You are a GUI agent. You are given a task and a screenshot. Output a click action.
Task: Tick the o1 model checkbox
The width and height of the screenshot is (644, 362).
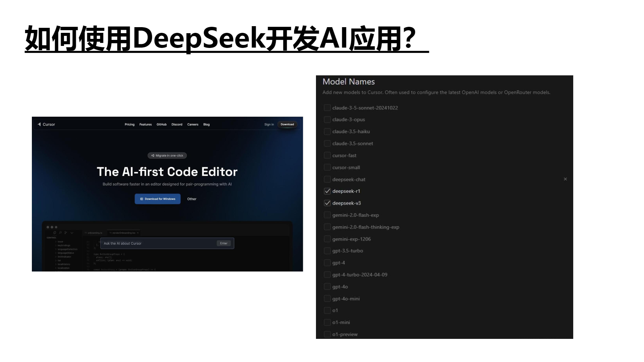[x=327, y=310]
